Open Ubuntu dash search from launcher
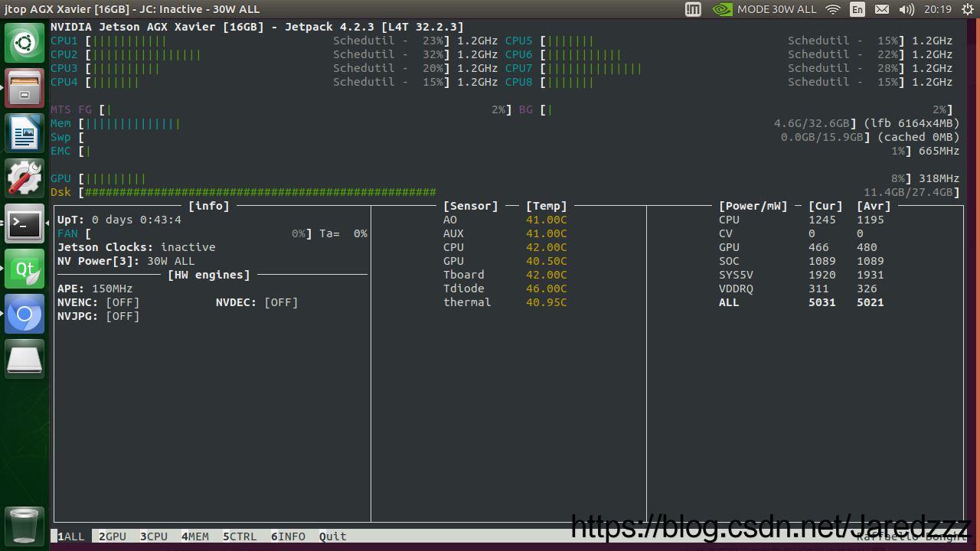 tap(24, 43)
